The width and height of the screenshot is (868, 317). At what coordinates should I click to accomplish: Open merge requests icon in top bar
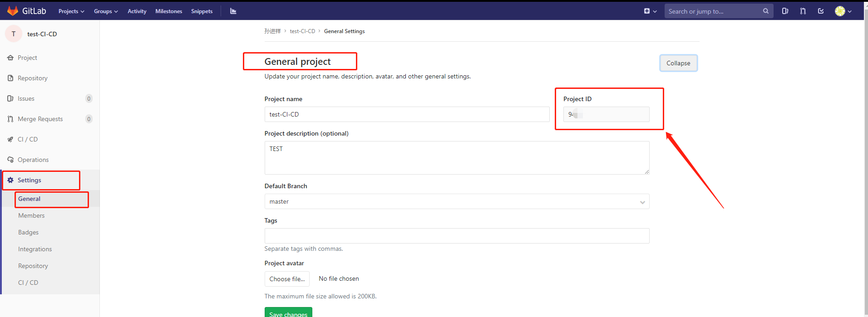tap(803, 11)
